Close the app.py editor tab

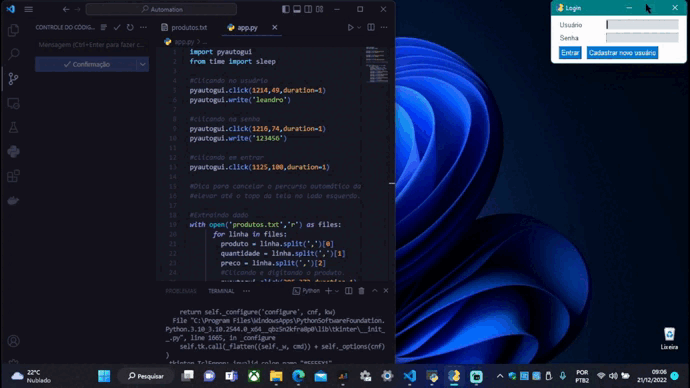(275, 27)
